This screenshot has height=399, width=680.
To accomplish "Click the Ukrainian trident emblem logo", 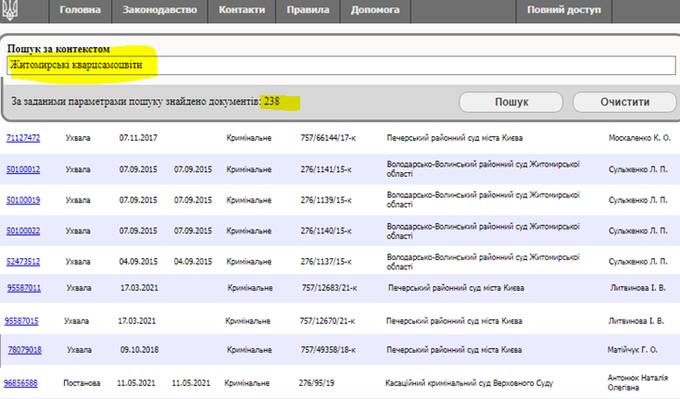I will [10, 10].
